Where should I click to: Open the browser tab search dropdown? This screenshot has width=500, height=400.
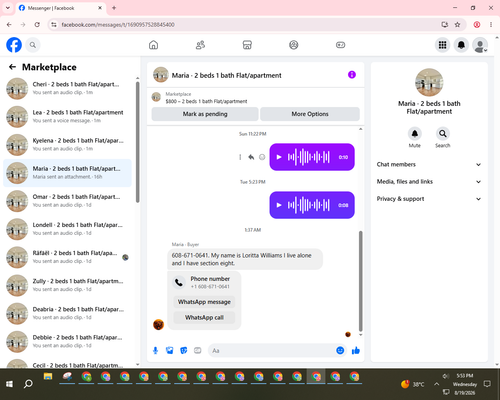8,8
